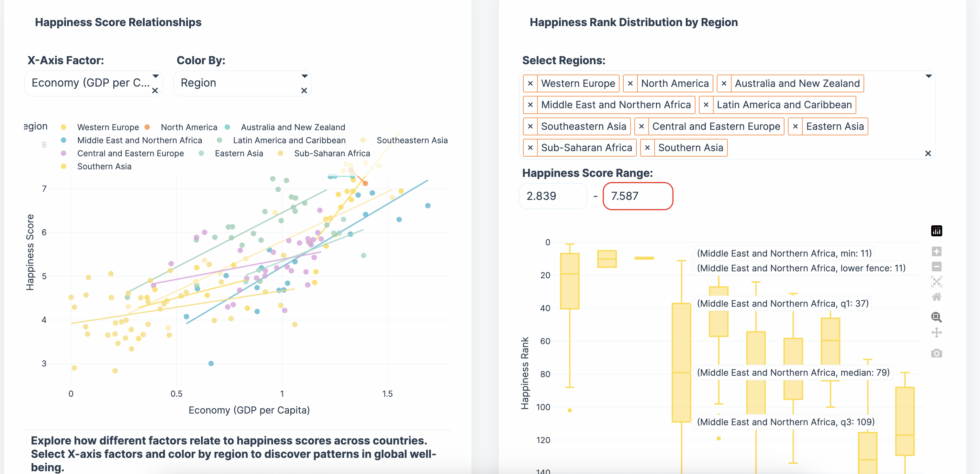Click the Eastern Asia legend color marker
980x474 pixels.
[x=201, y=153]
